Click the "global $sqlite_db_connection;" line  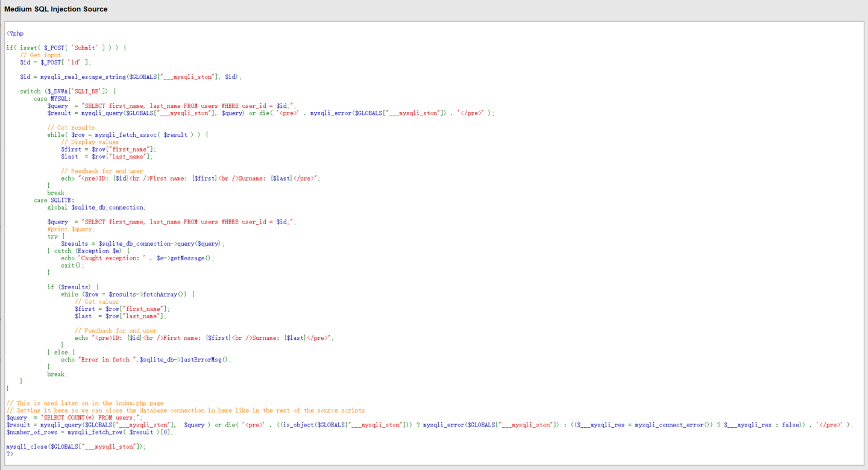pyautogui.click(x=96, y=207)
